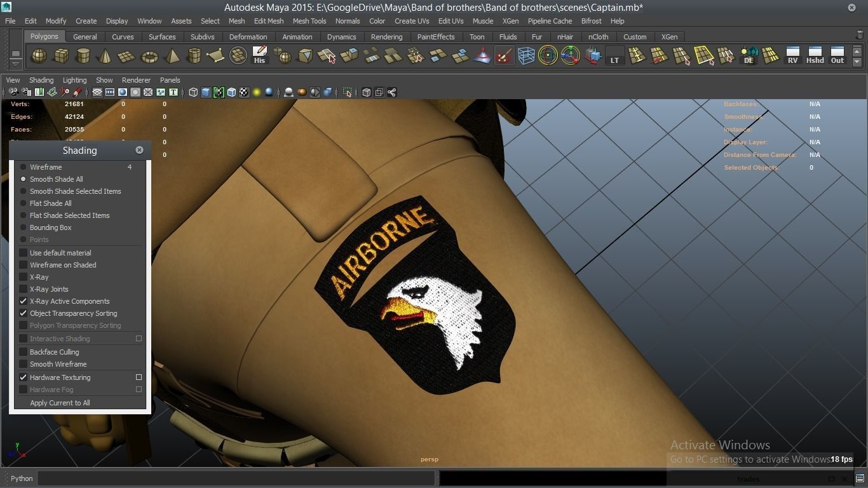Enable Wireframe on Shaded checkbox
This screenshot has width=868, height=488.
(x=24, y=265)
